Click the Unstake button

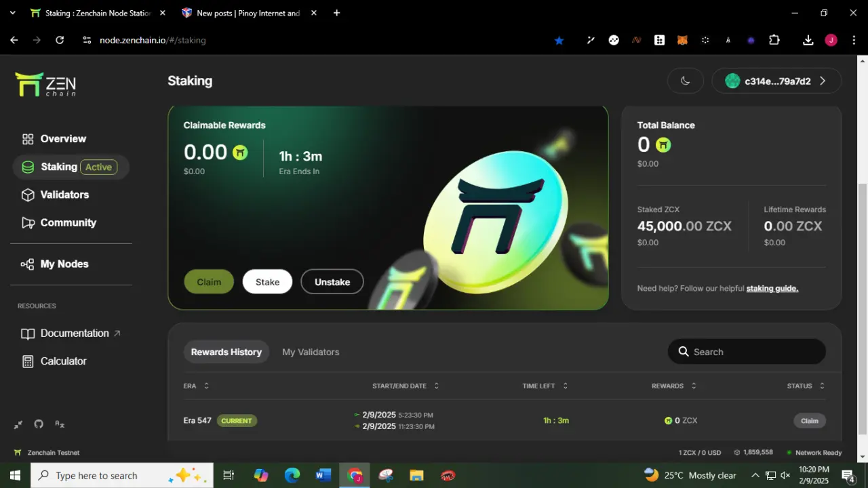tap(332, 282)
